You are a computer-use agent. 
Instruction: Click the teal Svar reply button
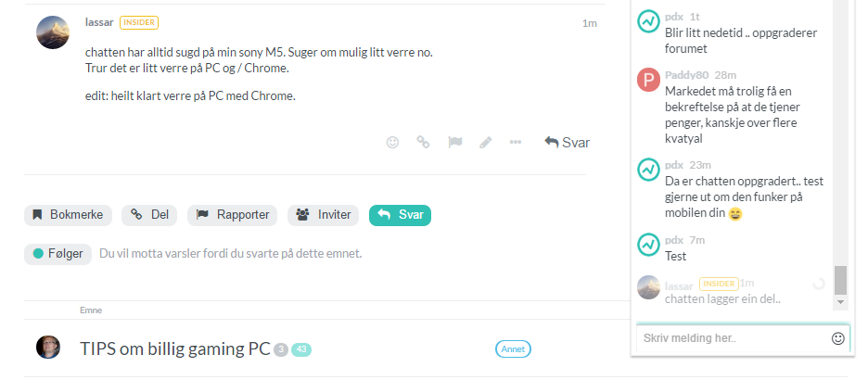(x=401, y=215)
